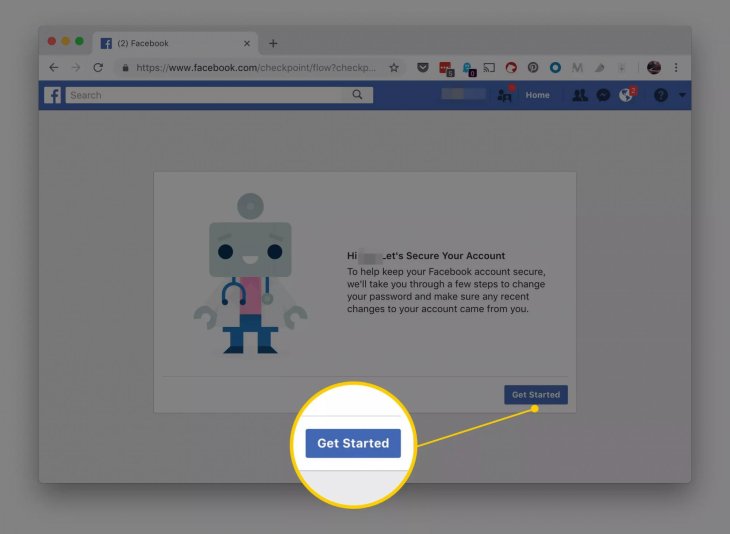Viewport: 730px width, 534px height.
Task: Click the browser back arrow
Action: pyautogui.click(x=54, y=68)
